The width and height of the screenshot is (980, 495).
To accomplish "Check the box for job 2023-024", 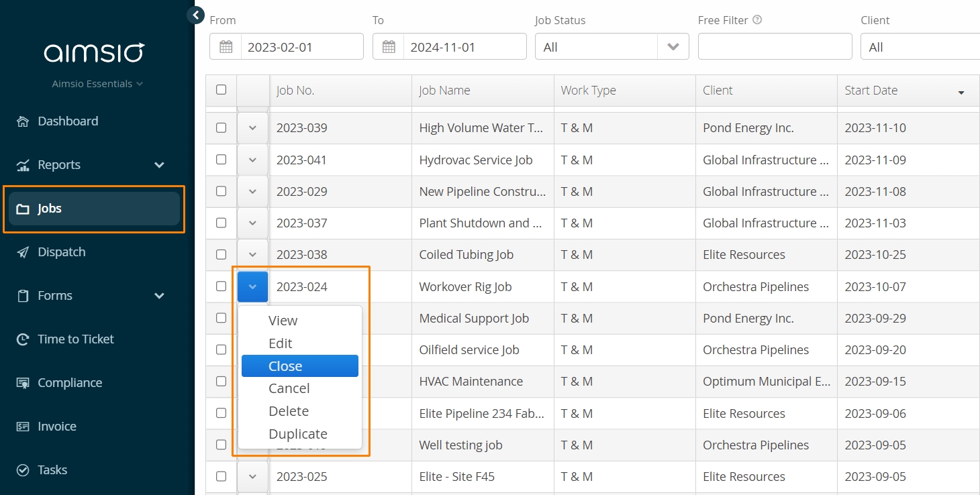I will tap(221, 286).
